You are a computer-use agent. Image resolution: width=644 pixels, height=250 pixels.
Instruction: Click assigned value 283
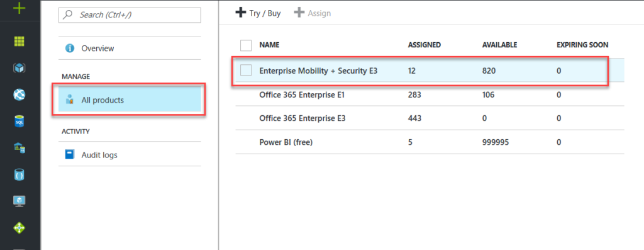coord(414,94)
